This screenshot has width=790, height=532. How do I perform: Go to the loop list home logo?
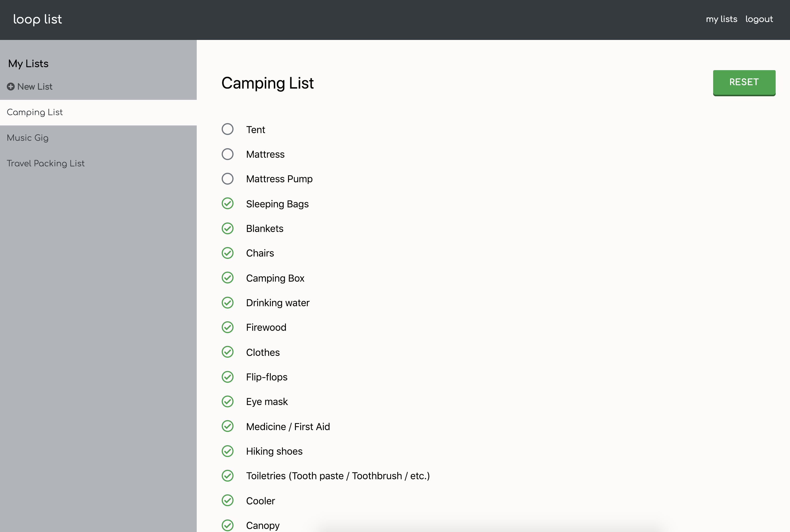click(37, 20)
